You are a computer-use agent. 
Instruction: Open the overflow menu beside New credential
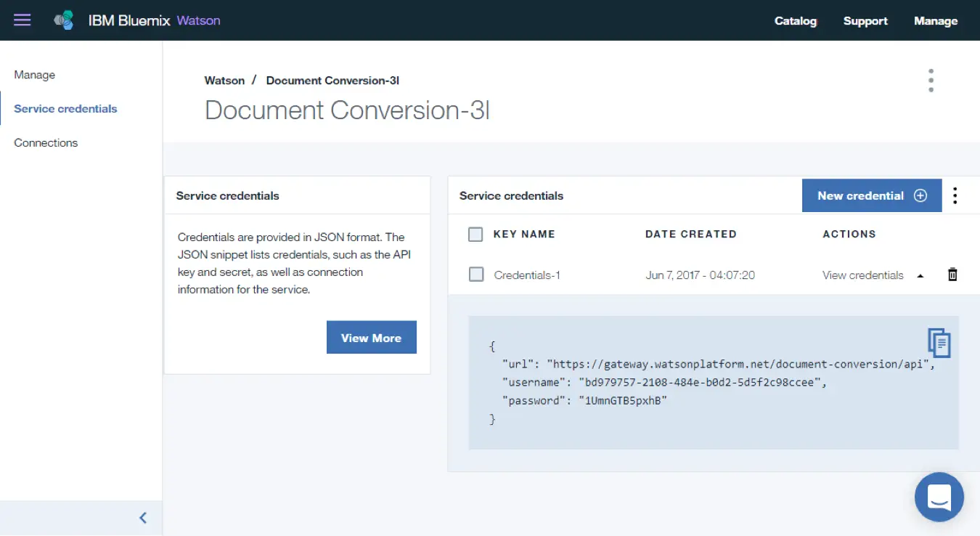coord(955,195)
